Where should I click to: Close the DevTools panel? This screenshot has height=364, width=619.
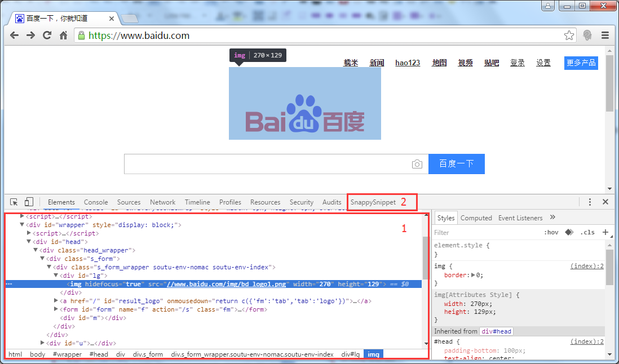605,202
